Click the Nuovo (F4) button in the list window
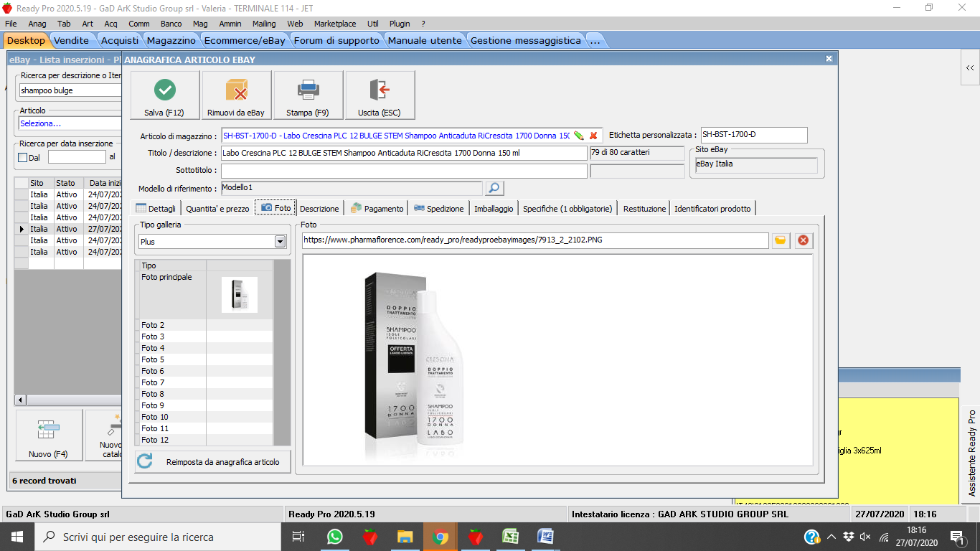 click(48, 435)
